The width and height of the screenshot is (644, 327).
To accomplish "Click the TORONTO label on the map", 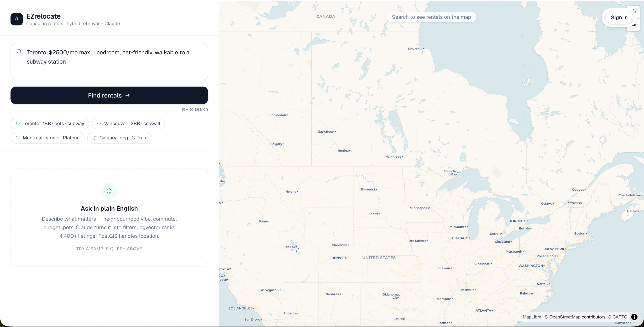I will coord(518,221).
